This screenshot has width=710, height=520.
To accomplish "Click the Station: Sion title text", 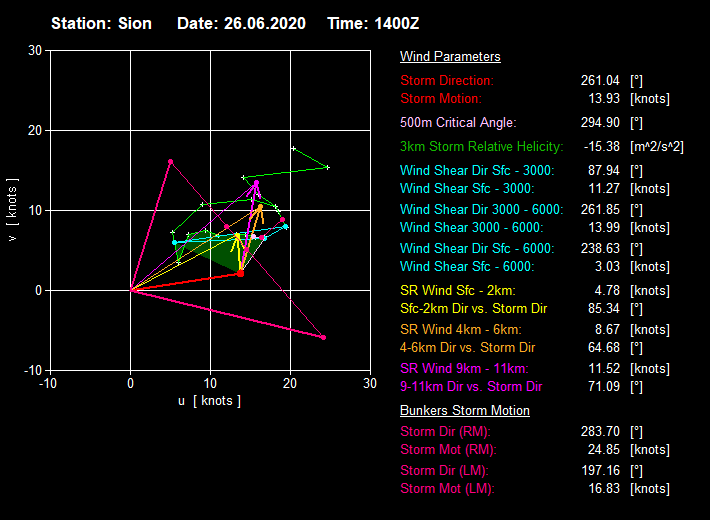I will point(101,23).
